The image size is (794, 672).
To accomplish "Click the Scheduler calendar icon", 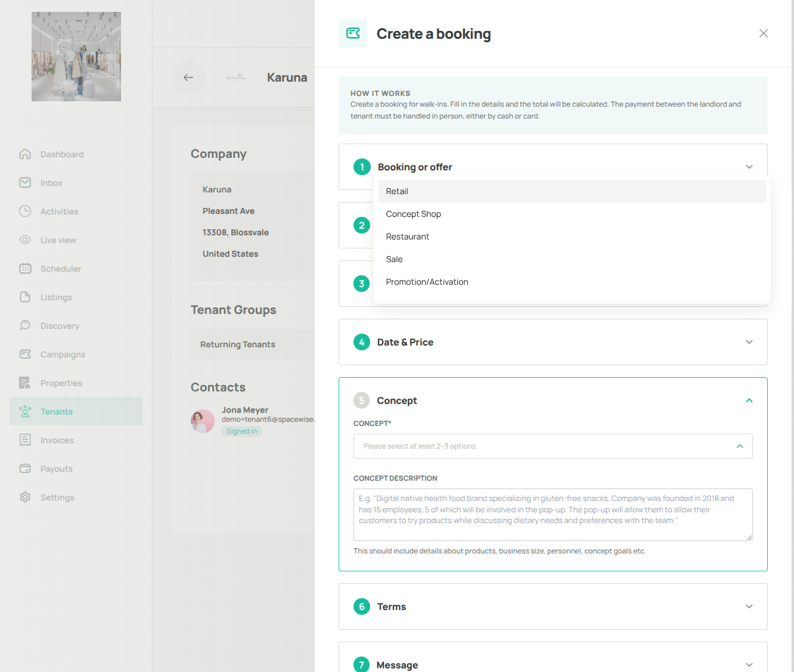I will coord(25,269).
